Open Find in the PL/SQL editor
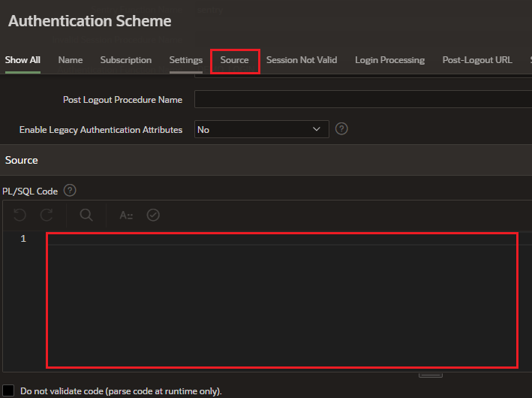 [86, 216]
